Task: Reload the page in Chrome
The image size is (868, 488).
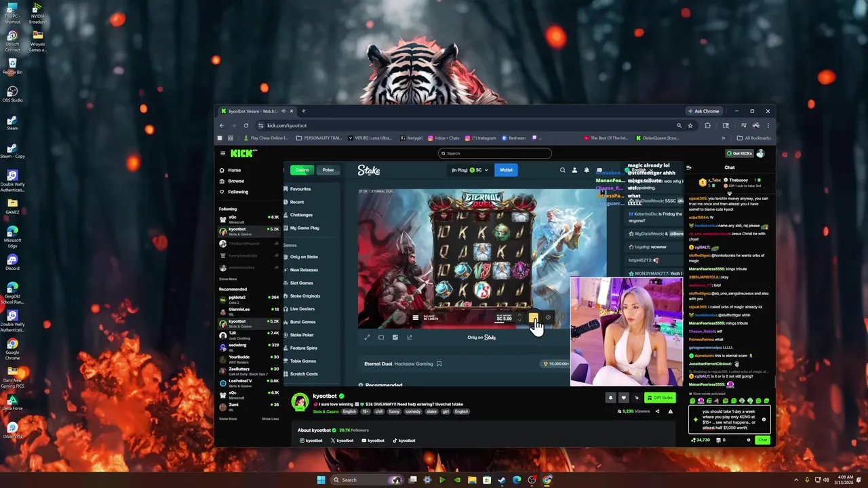Action: (x=246, y=125)
